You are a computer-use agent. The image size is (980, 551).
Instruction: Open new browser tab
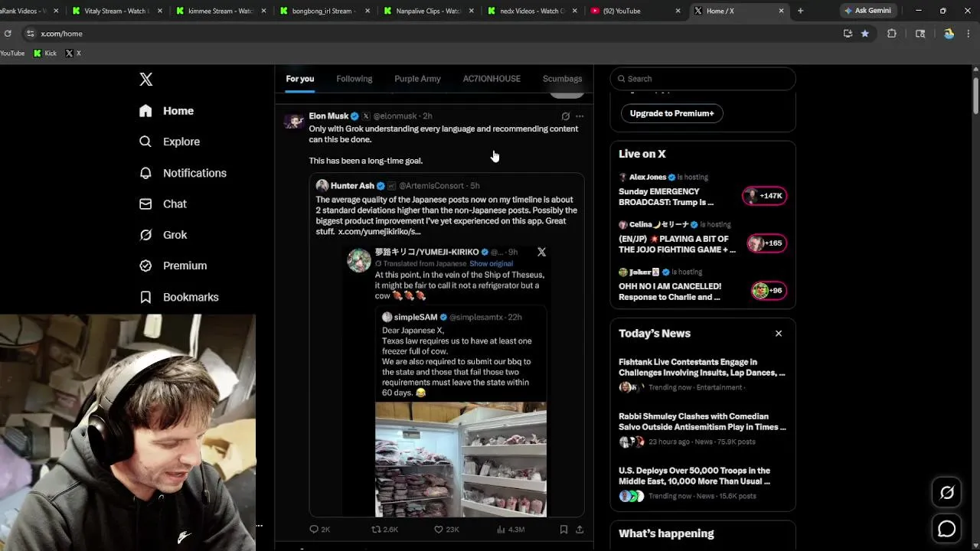(x=801, y=11)
